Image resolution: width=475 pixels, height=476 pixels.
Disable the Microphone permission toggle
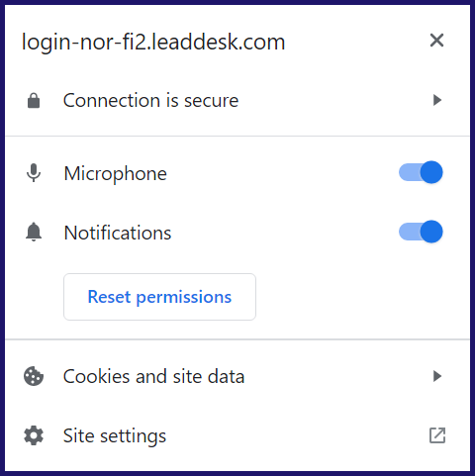tap(421, 172)
